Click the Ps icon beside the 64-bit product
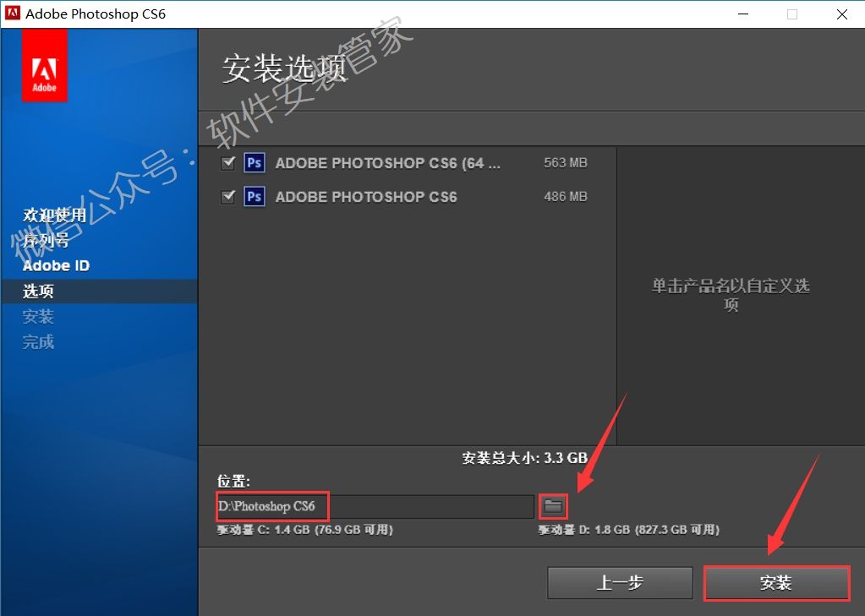Image resolution: width=865 pixels, height=616 pixels. click(x=254, y=162)
